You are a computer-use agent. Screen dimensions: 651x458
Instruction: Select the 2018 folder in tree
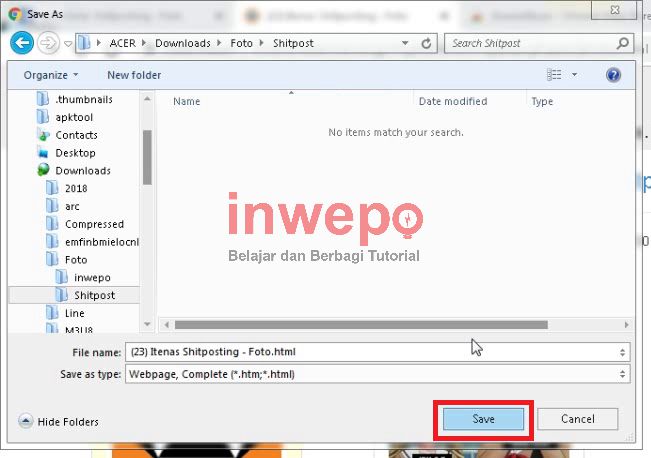click(x=76, y=189)
